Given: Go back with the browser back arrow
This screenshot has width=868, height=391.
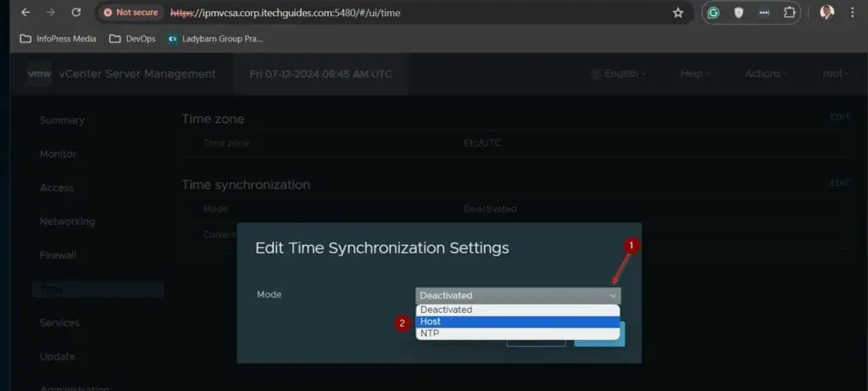Looking at the screenshot, I should click(25, 12).
